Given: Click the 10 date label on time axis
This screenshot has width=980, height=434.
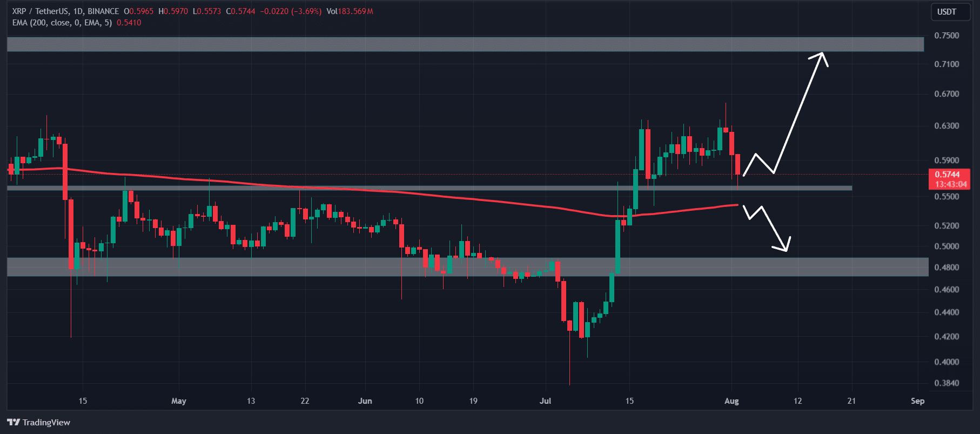Looking at the screenshot, I should (x=419, y=401).
